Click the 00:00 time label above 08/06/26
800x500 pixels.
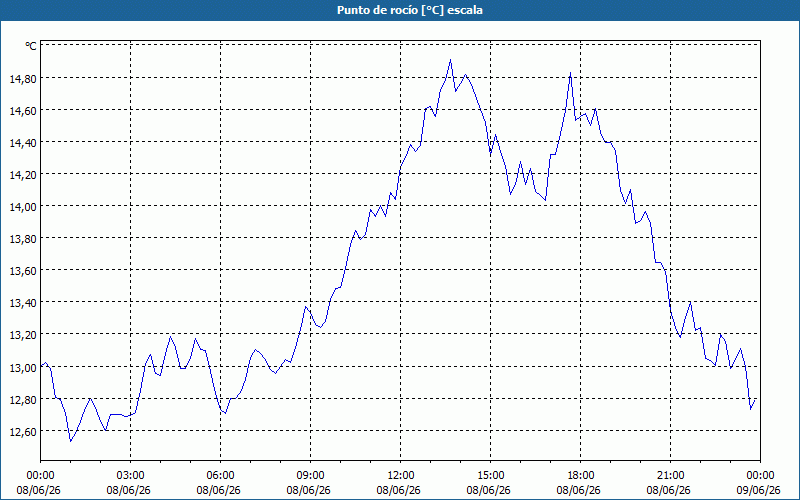coord(40,476)
